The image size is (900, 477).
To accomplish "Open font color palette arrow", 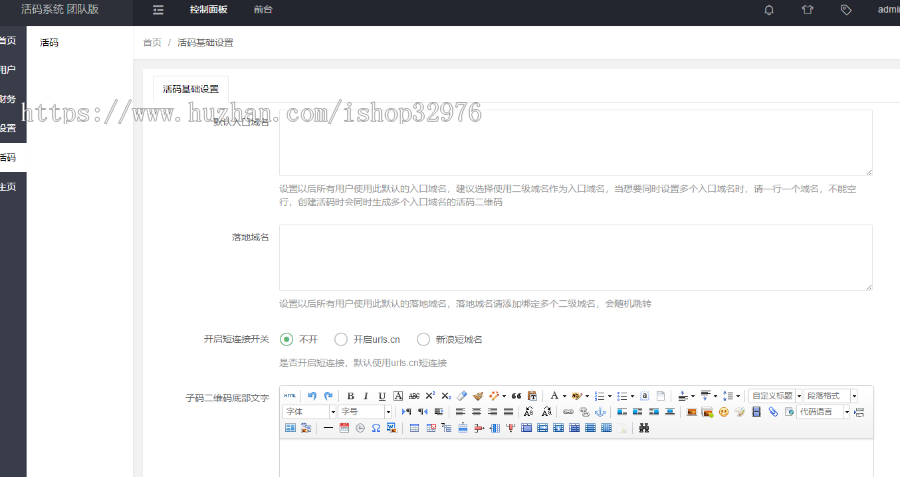I will pos(564,396).
